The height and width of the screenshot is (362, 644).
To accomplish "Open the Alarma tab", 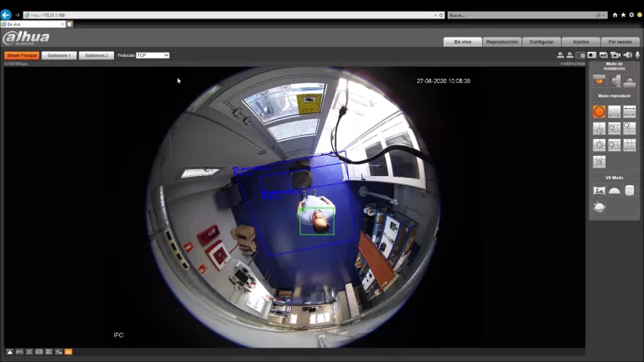I will click(x=581, y=42).
